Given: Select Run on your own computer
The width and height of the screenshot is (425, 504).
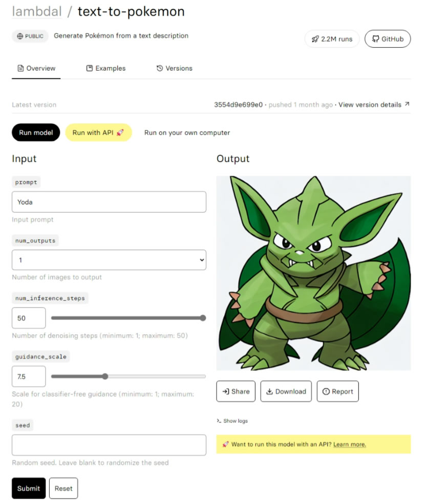Looking at the screenshot, I should [x=187, y=133].
